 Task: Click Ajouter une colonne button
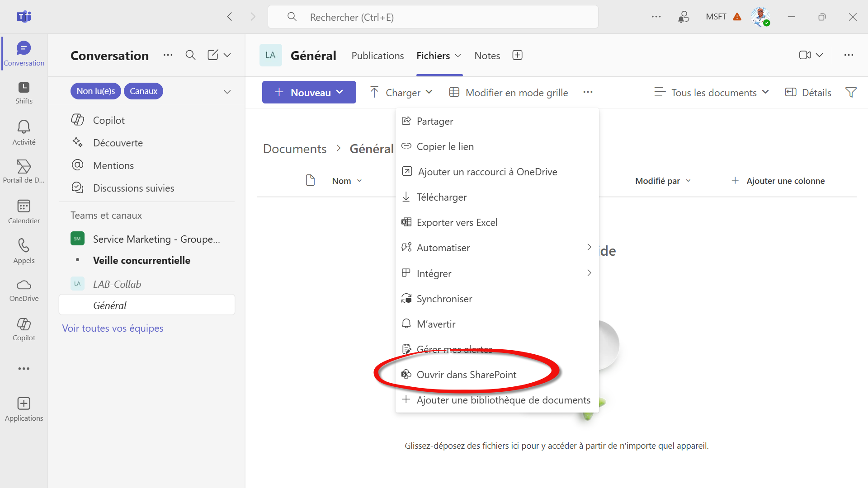tap(778, 181)
